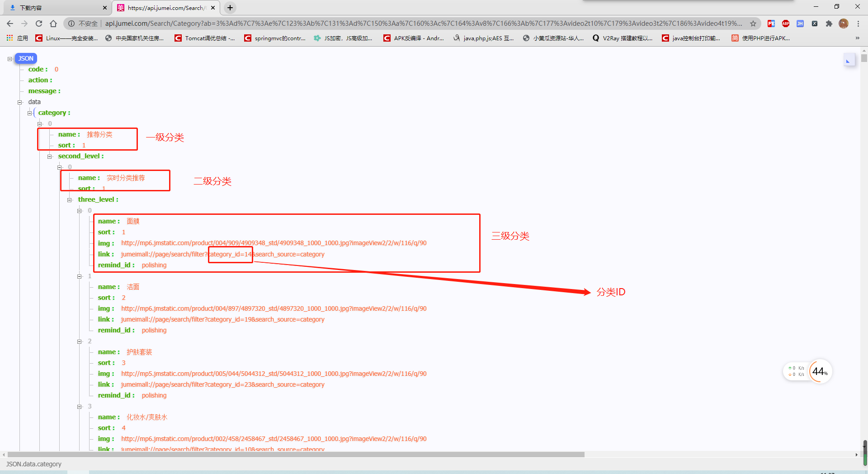
Task: Open the browser home page
Action: click(53, 24)
